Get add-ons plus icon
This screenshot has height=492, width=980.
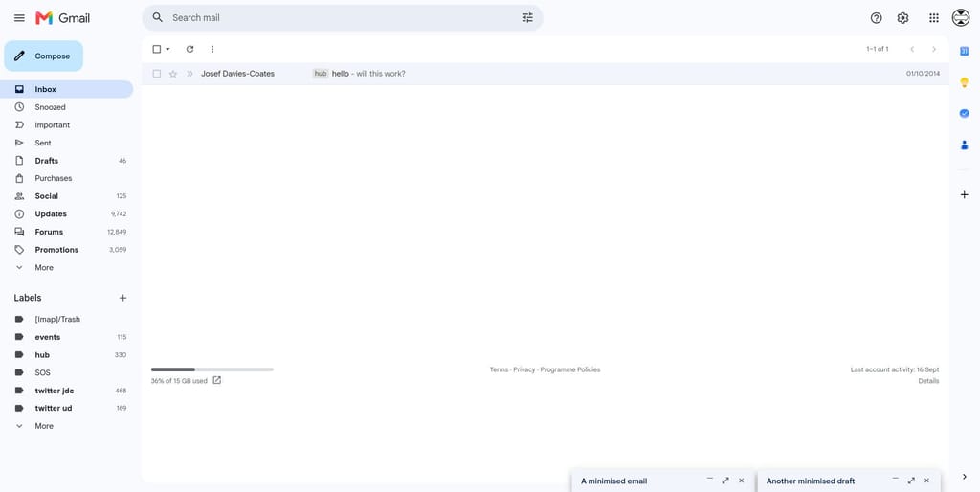(x=965, y=195)
